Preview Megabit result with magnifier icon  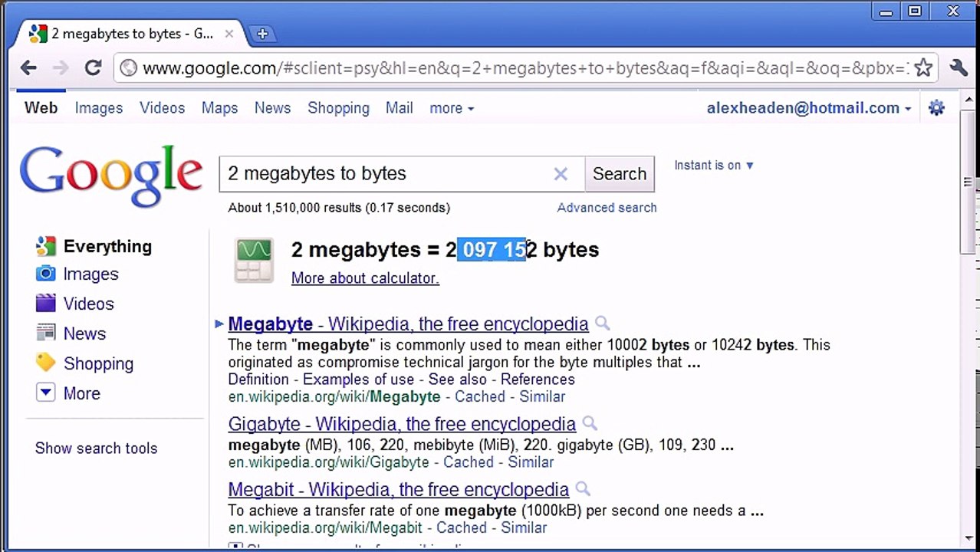point(583,489)
